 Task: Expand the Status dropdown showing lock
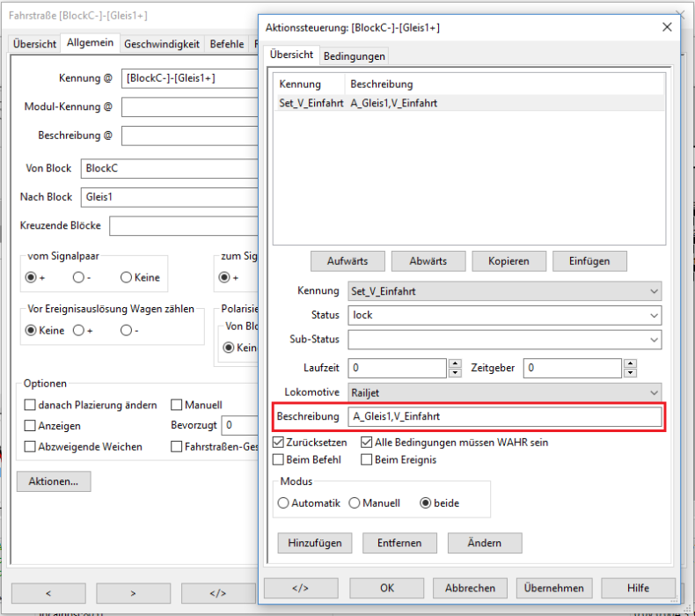(505, 315)
